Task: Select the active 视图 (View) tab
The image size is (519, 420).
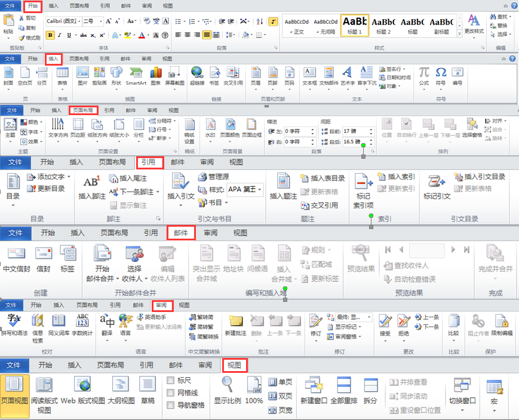Action: [234, 365]
